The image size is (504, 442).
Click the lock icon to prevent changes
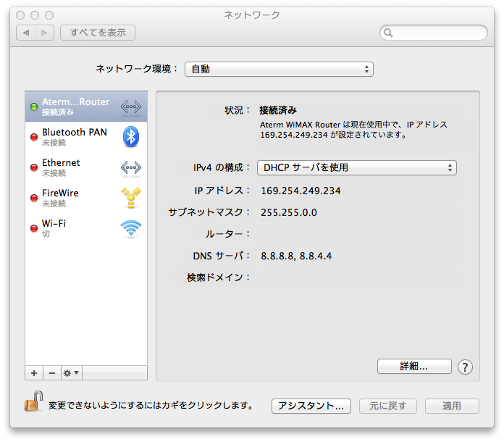34,401
